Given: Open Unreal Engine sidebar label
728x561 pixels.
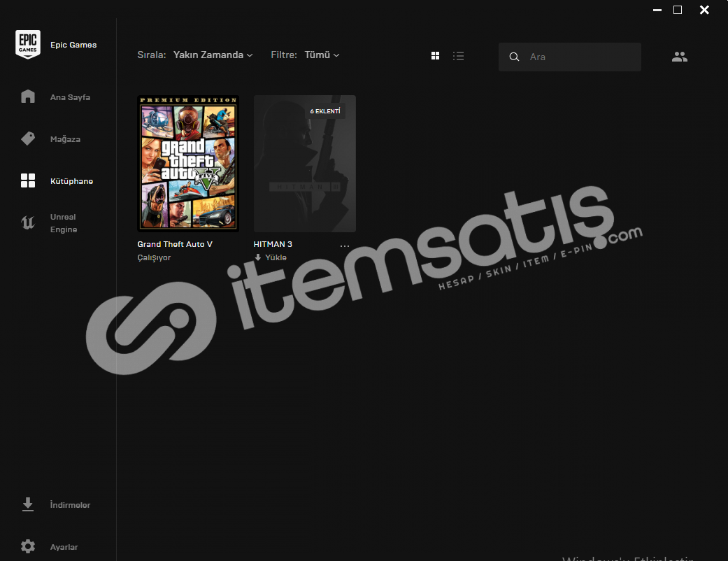Looking at the screenshot, I should (x=64, y=223).
